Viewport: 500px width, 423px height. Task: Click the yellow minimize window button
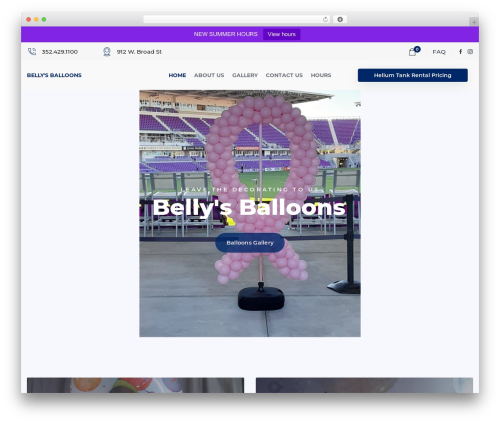tap(36, 20)
